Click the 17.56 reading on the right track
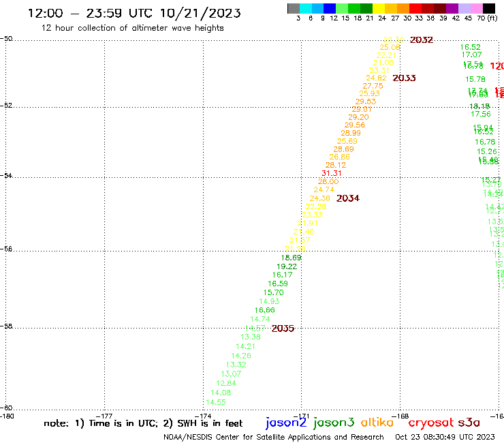Screen dimensions: 504x443 [481, 114]
